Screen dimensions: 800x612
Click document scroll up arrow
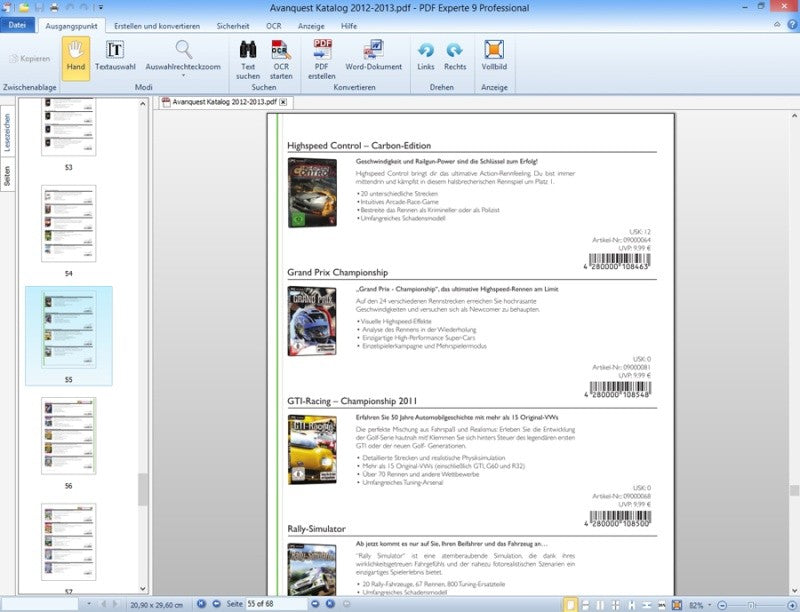point(794,116)
